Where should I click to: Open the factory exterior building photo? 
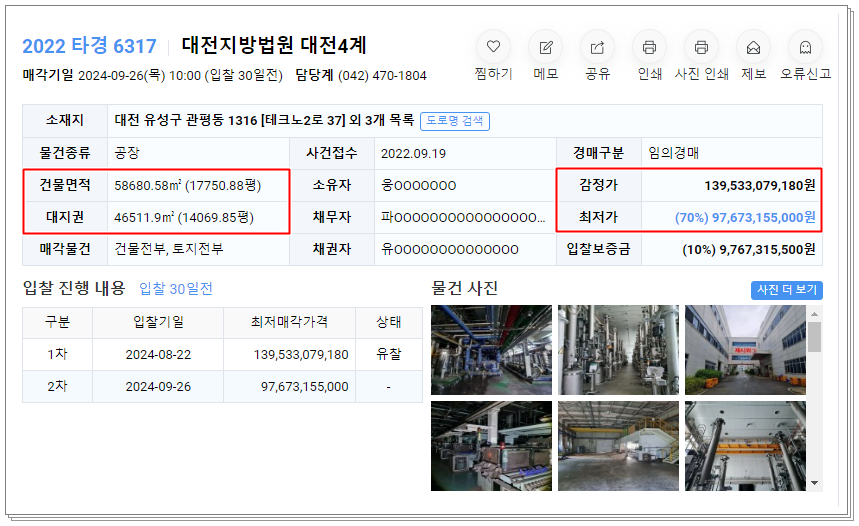[x=746, y=350]
